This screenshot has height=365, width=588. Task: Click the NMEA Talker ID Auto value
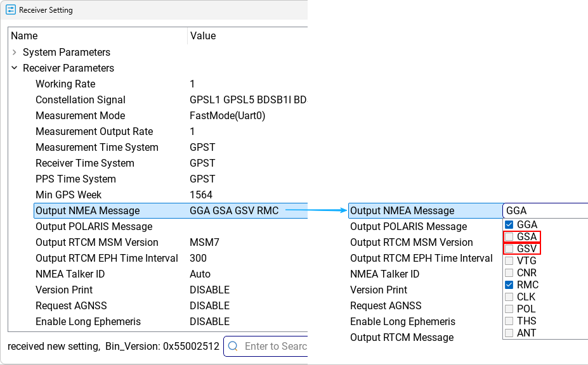200,274
